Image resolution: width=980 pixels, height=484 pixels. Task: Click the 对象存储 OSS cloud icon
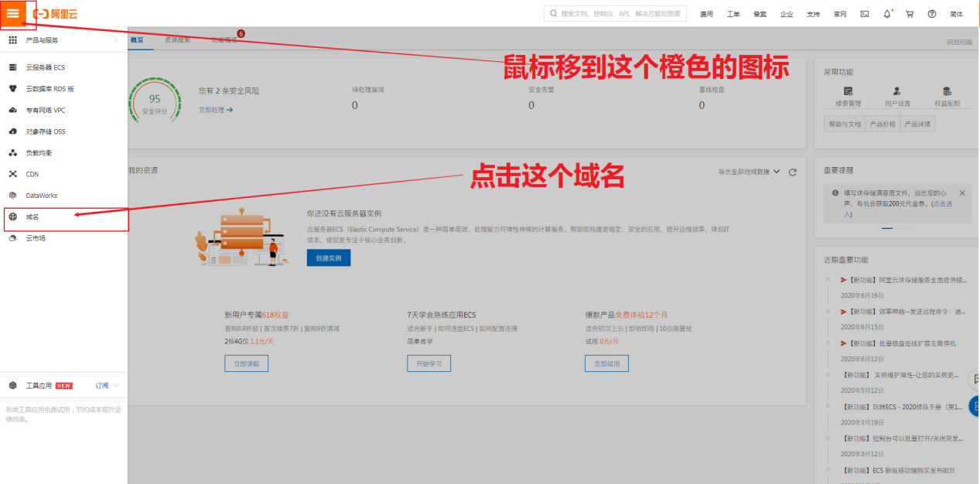pos(12,131)
